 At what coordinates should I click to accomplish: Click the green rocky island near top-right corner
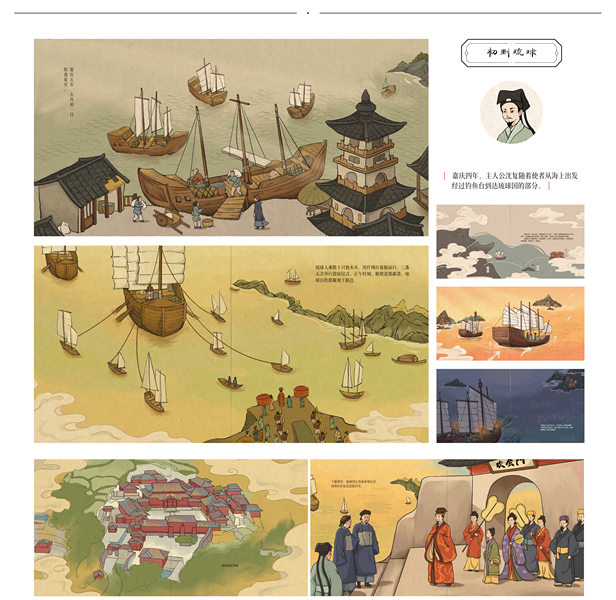tap(411, 69)
